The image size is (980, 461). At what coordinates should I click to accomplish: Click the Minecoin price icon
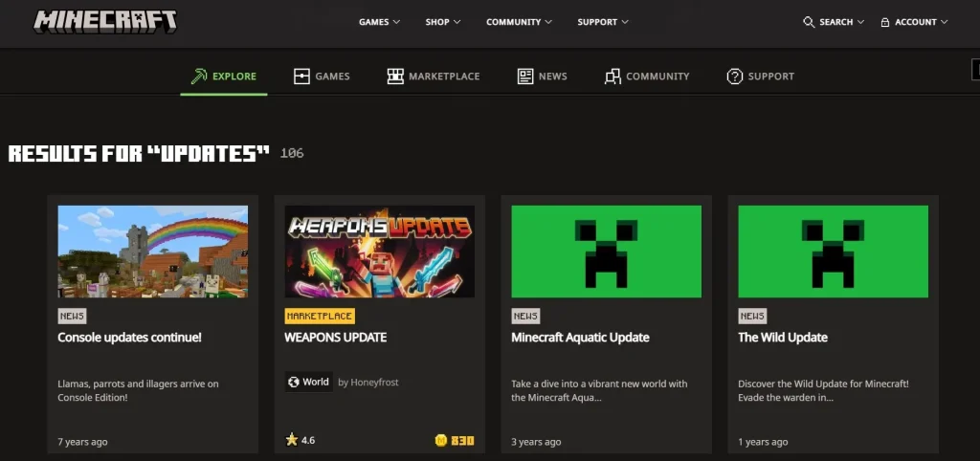point(441,440)
